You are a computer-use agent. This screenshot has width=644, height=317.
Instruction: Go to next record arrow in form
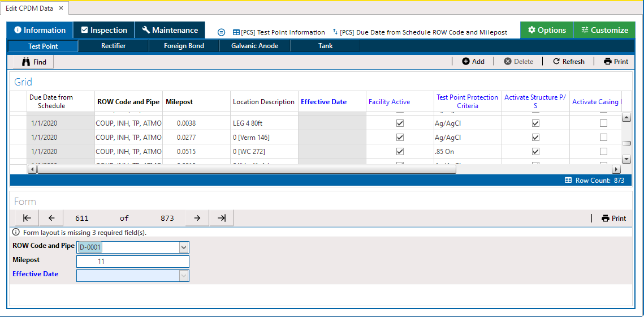click(x=197, y=218)
